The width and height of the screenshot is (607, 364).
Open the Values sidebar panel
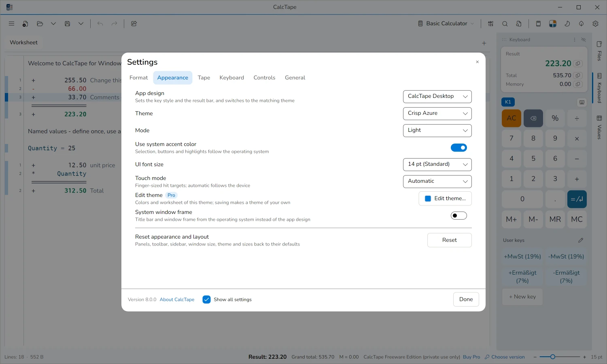pyautogui.click(x=599, y=127)
